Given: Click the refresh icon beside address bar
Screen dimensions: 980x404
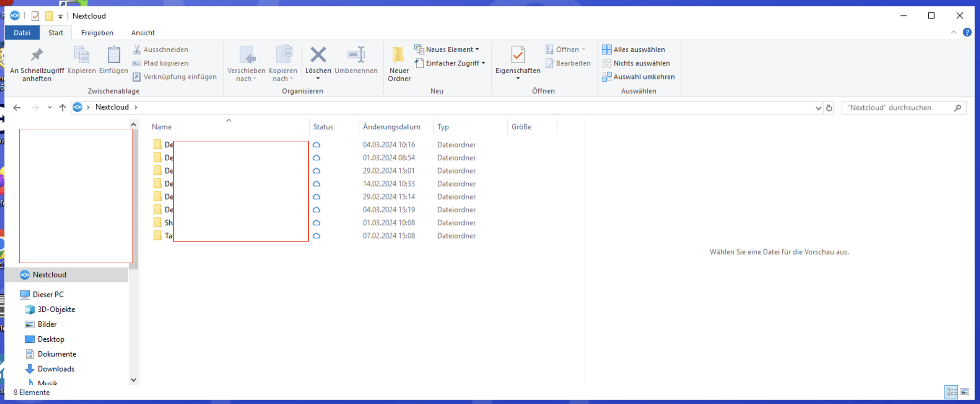Looking at the screenshot, I should point(829,108).
